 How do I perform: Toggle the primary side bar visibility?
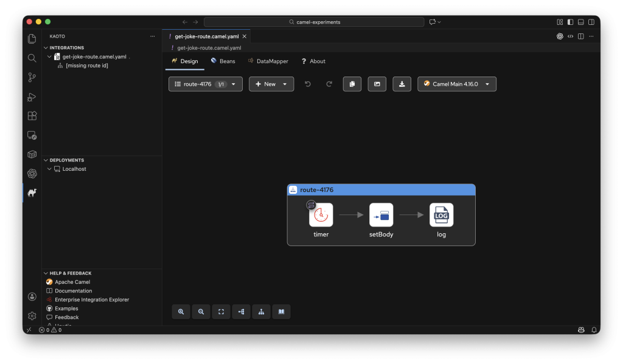(570, 22)
